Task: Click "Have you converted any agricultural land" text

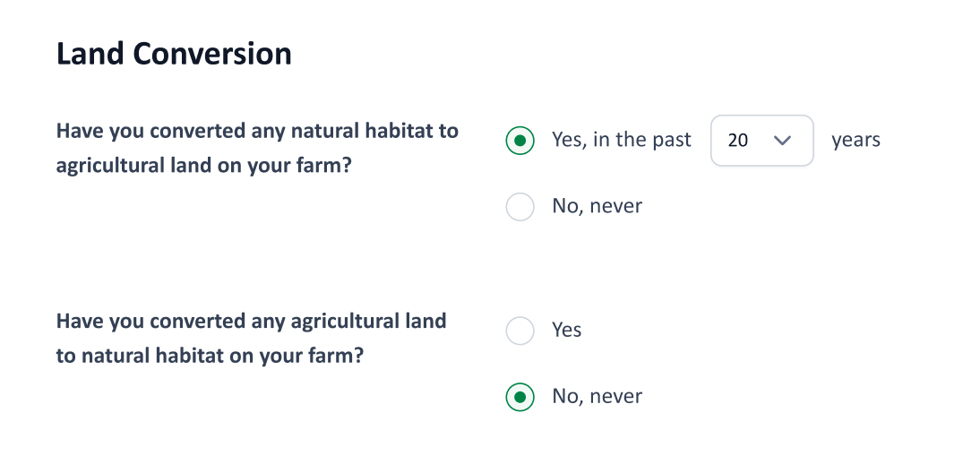Action: (251, 321)
